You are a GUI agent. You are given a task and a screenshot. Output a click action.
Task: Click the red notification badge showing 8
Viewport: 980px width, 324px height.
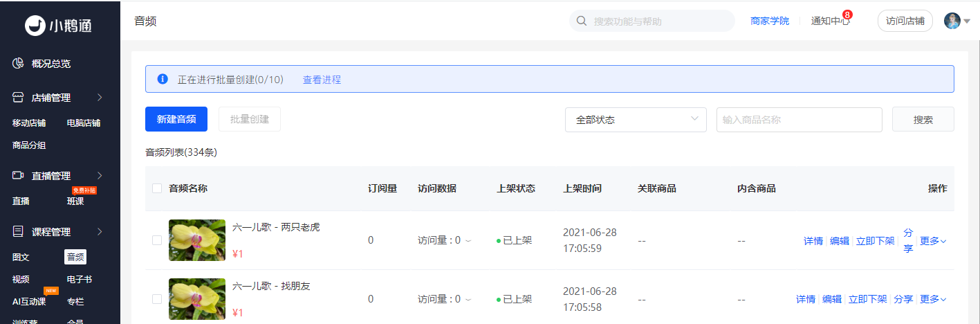[x=847, y=15]
